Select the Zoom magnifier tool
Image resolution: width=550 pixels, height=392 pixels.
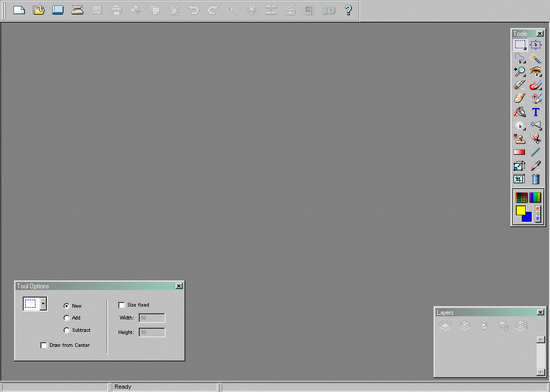click(520, 71)
